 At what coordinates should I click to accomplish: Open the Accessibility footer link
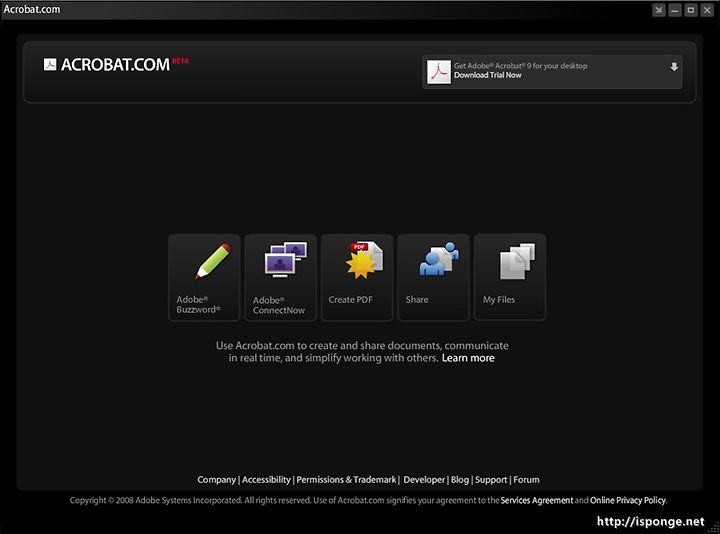pos(266,480)
